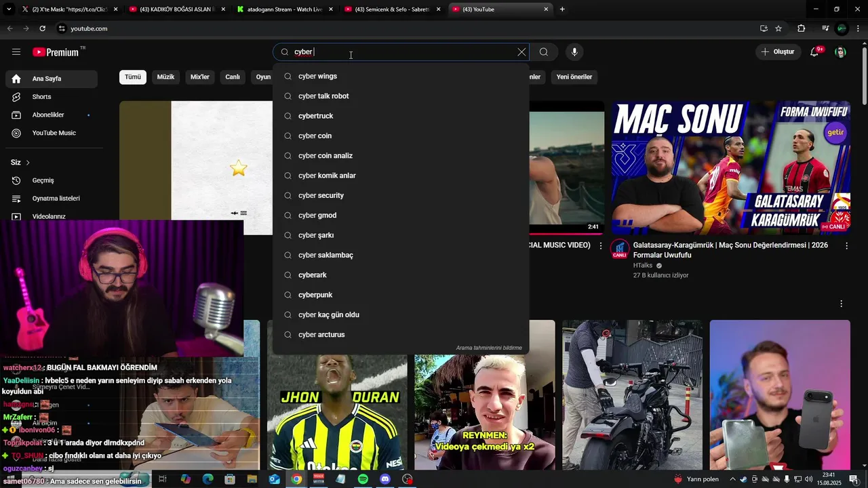Show hidden system tray icons
The width and height of the screenshot is (868, 488).
pos(732,479)
